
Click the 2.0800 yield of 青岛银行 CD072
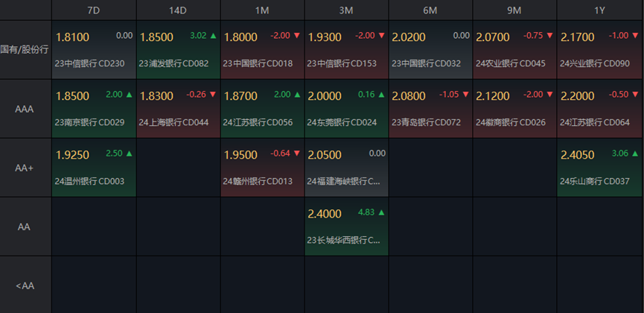click(409, 96)
